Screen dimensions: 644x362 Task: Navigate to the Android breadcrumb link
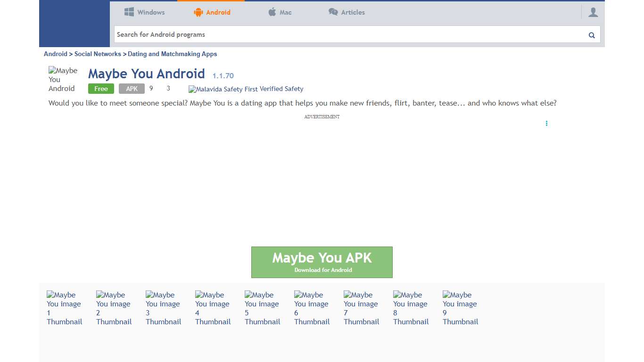[55, 54]
